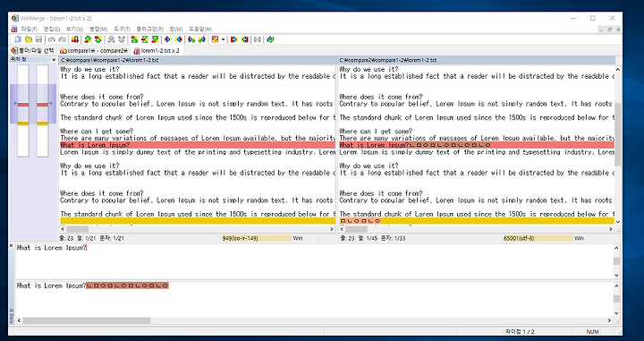Click the right bar in the location pane
This screenshot has height=341, width=644.
[x=42, y=111]
